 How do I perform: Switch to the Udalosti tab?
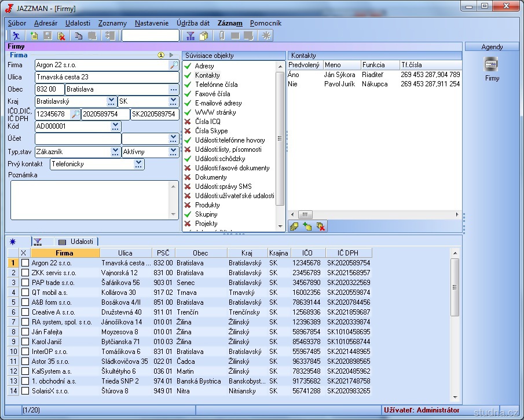click(77, 242)
